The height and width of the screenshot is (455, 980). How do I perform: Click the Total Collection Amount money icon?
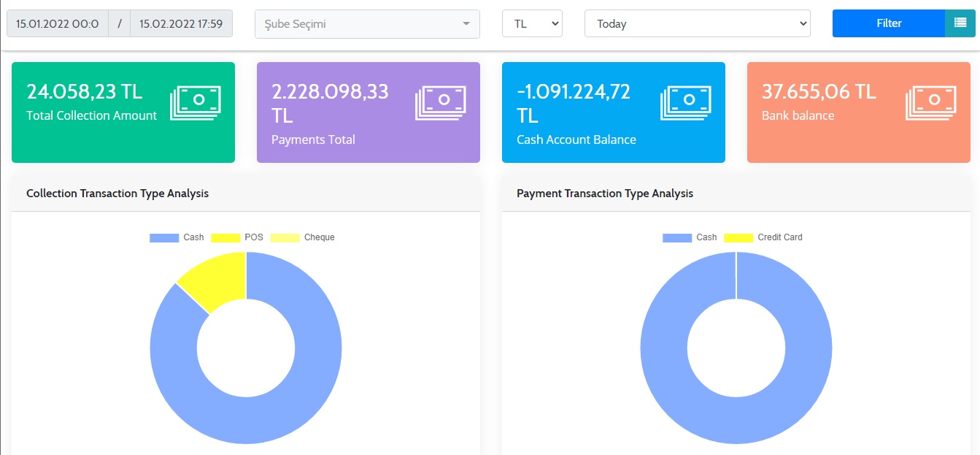196,103
